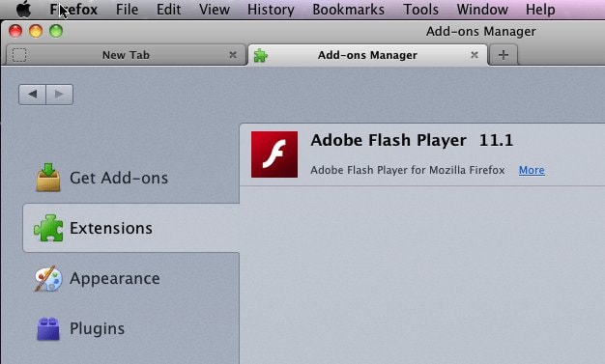Open the Edit menu
Viewport: 605px width, 364px height.
click(x=168, y=10)
